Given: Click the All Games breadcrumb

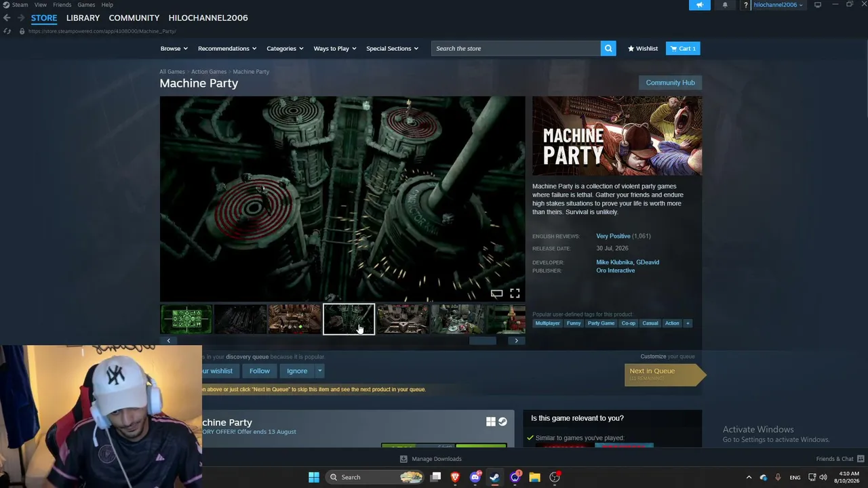Looking at the screenshot, I should click(x=172, y=72).
